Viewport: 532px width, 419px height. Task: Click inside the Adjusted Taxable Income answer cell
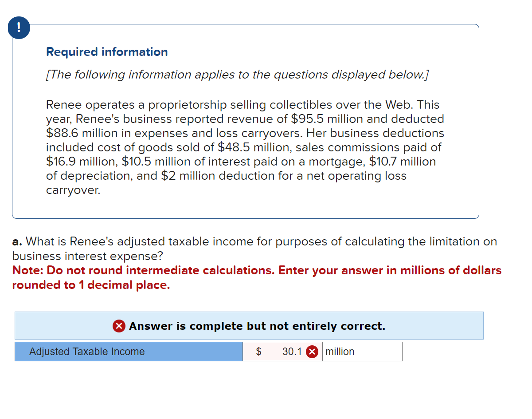[282, 352]
